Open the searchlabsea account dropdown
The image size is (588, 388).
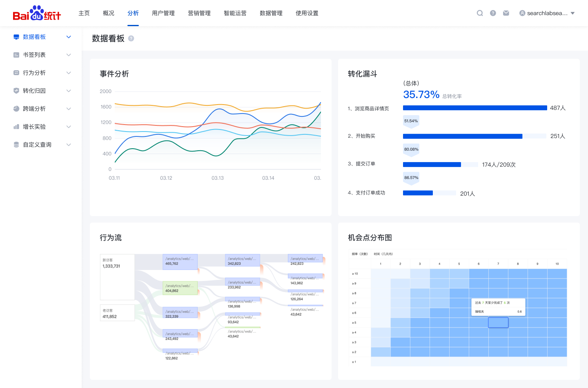click(547, 13)
